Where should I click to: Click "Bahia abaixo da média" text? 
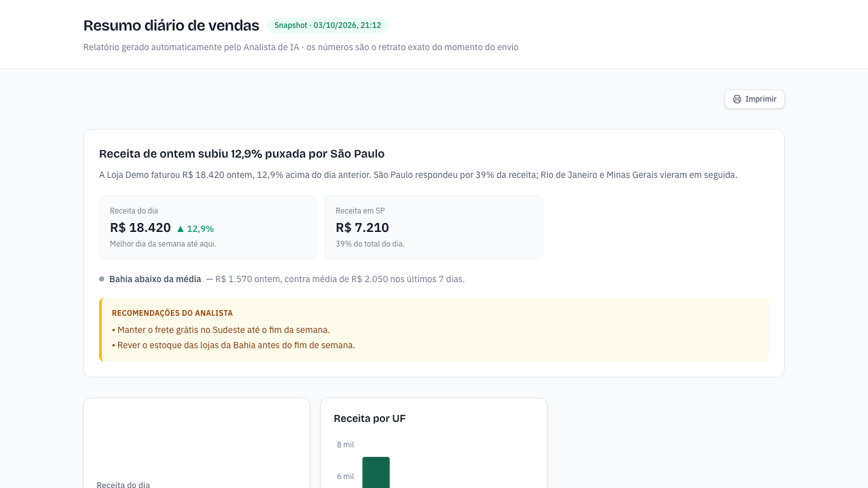[x=155, y=279]
